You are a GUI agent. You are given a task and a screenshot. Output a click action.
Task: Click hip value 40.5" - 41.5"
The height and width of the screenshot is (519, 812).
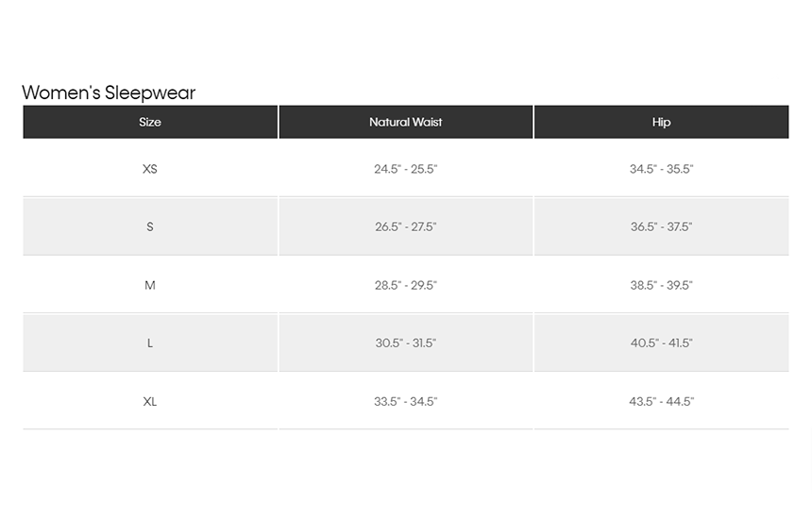[x=661, y=343]
